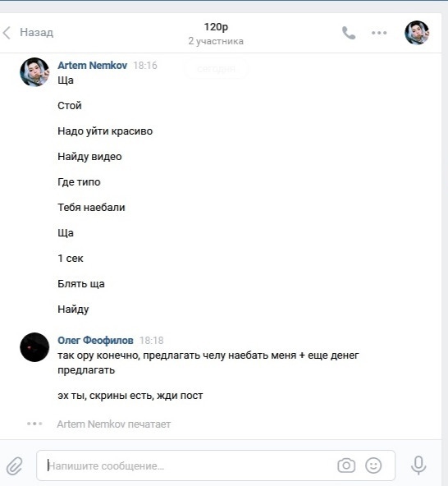The width and height of the screenshot is (448, 486).
Task: Click the 2 участника members label
Action: pos(216,41)
